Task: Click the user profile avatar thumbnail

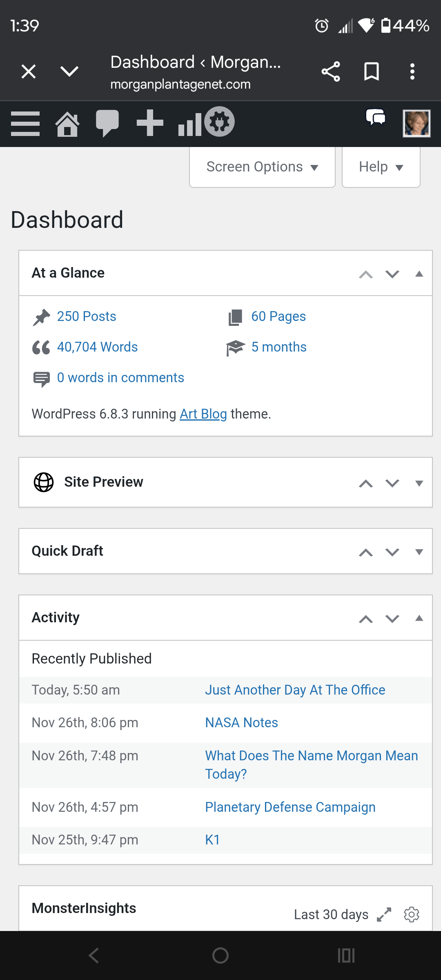Action: [x=416, y=123]
